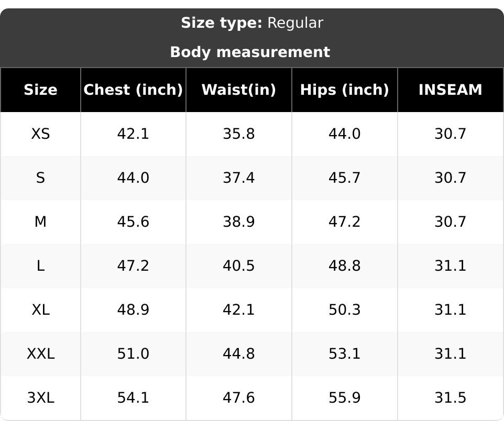Screen dimensions: 504x421
Task: Click the Waist(in) column header
Action: [x=239, y=90]
